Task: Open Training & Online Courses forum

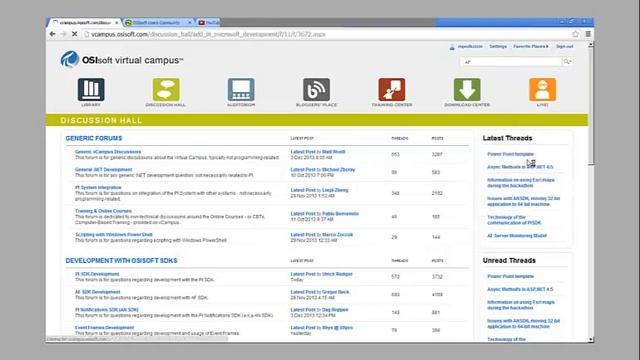Action: click(x=103, y=211)
